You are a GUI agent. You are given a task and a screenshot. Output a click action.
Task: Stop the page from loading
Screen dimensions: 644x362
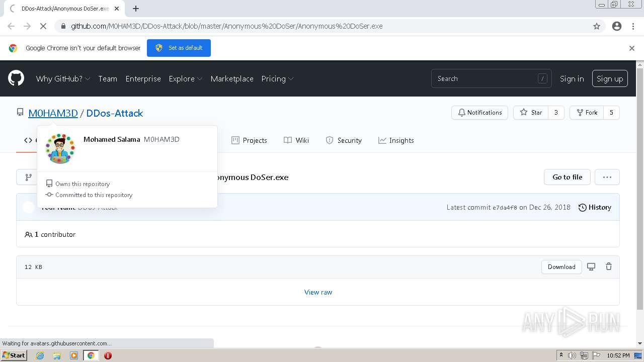[43, 26]
